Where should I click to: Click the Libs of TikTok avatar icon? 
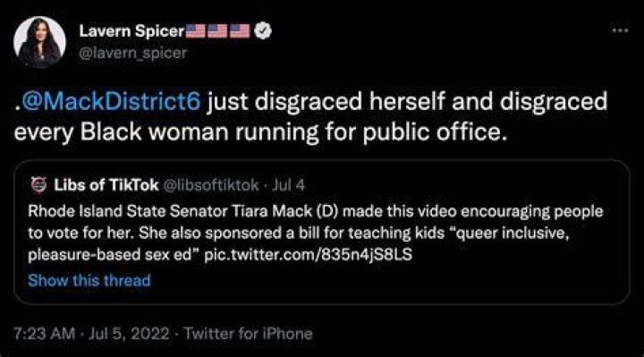pyautogui.click(x=39, y=185)
